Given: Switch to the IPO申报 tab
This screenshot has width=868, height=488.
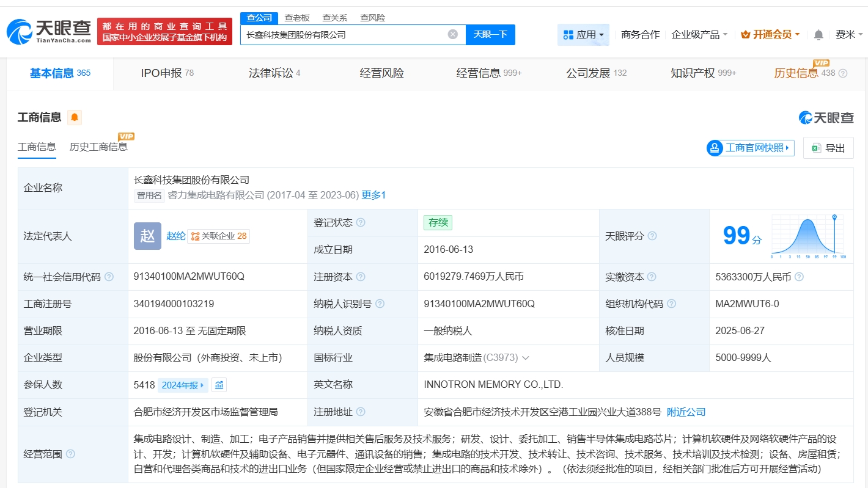Looking at the screenshot, I should [x=167, y=73].
